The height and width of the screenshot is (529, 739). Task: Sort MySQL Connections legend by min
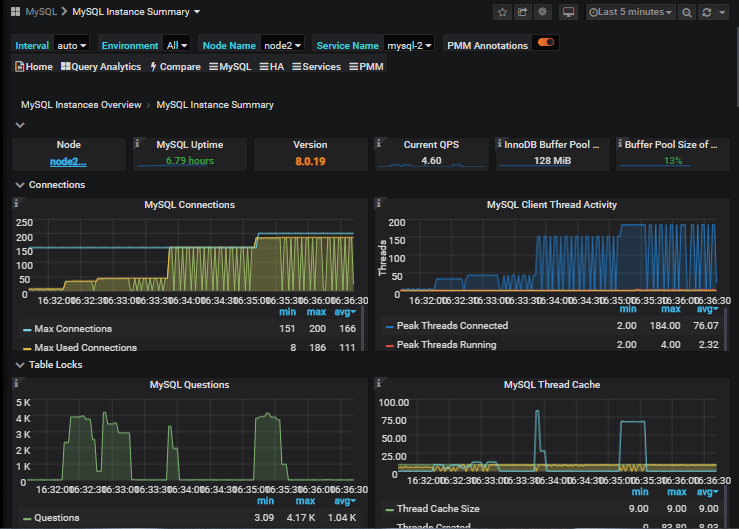click(x=287, y=312)
